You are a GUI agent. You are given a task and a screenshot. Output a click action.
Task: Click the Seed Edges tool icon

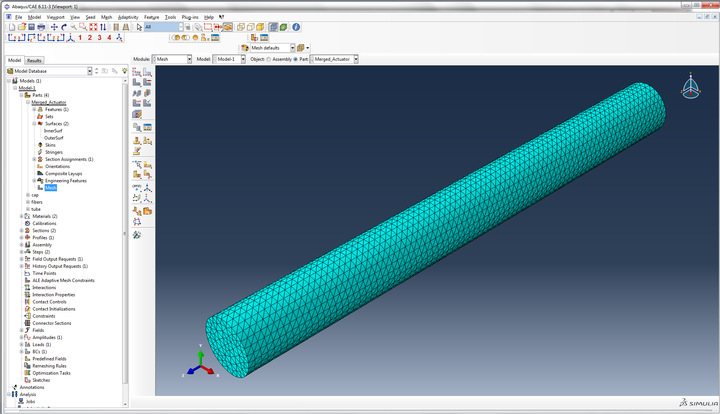click(147, 72)
